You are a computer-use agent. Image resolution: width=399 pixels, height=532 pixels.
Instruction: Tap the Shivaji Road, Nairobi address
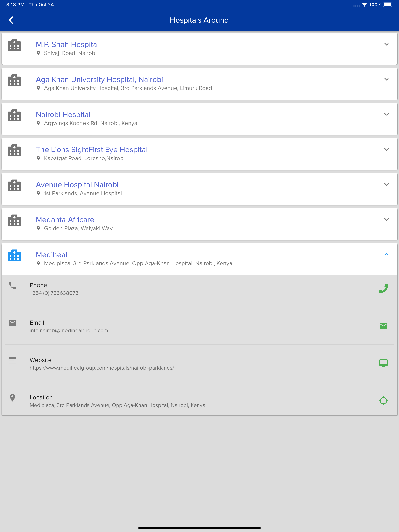tap(70, 53)
